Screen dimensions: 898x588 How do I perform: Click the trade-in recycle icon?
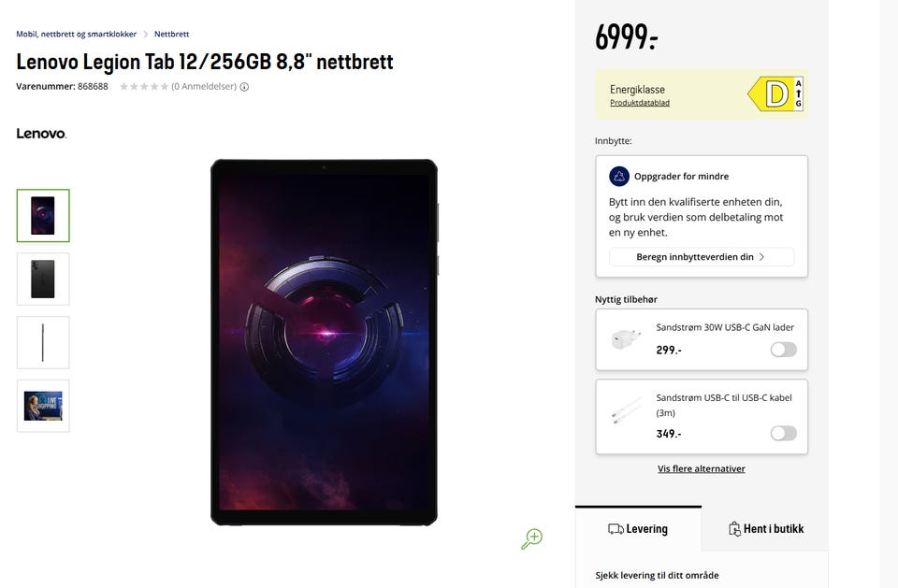pos(618,176)
